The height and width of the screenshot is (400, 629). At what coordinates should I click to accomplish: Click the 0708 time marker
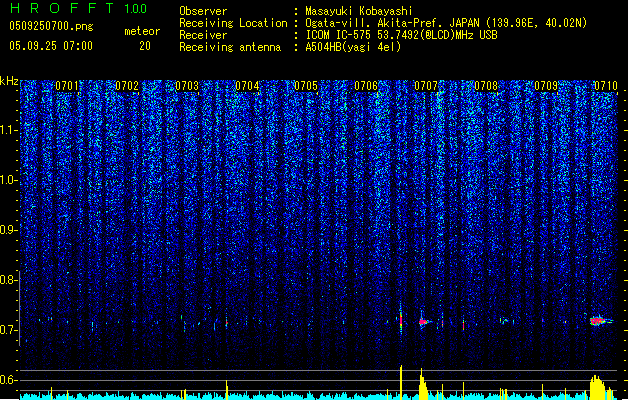coord(486,86)
